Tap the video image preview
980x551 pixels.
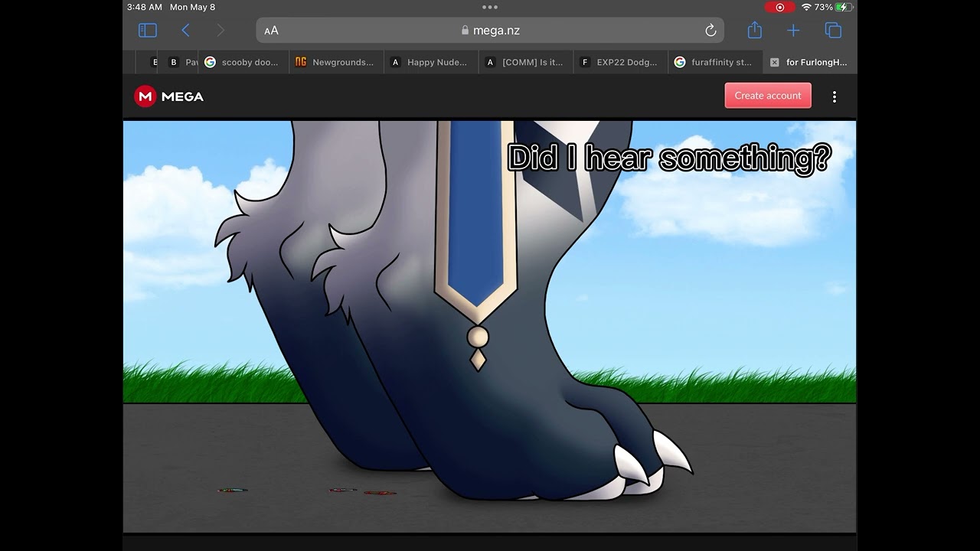490,326
